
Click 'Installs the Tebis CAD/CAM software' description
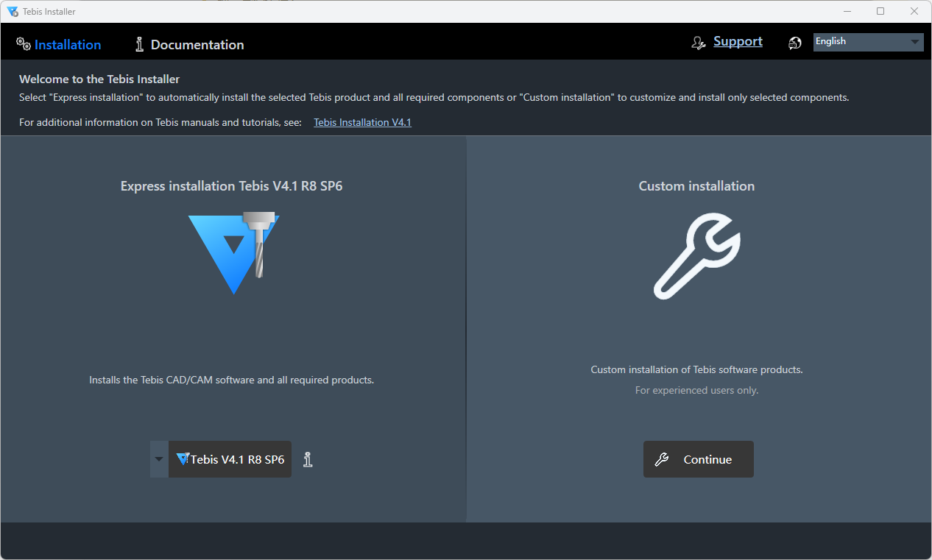pos(232,380)
